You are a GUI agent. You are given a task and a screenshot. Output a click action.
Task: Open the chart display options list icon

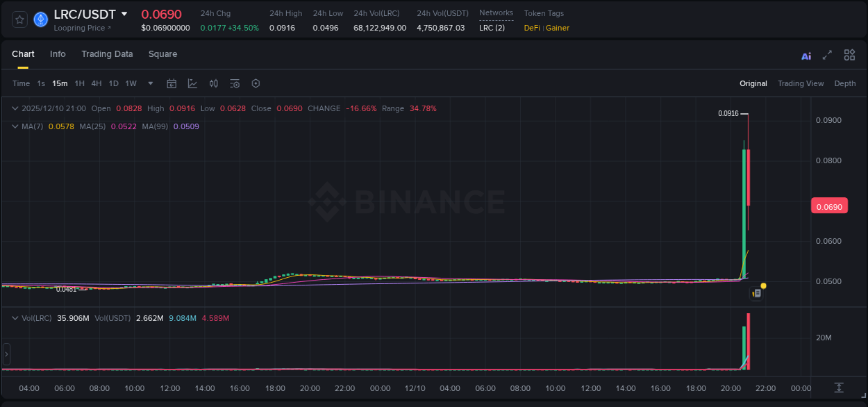point(235,83)
